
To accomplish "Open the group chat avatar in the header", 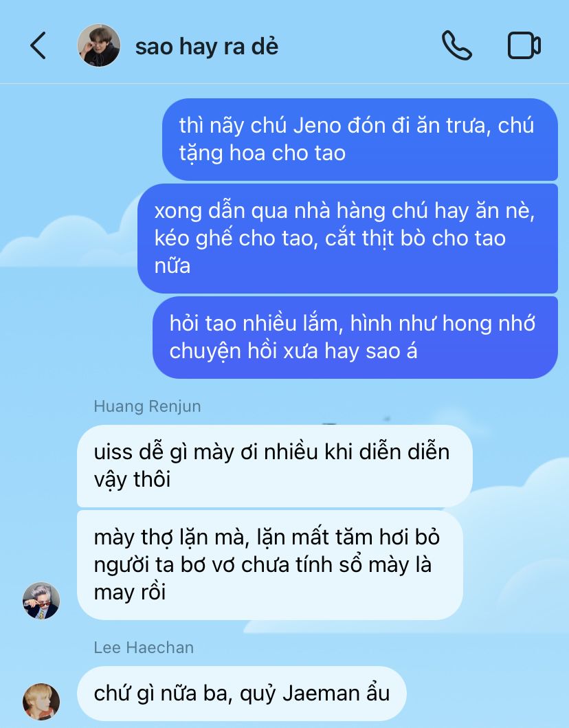I will coord(99,45).
